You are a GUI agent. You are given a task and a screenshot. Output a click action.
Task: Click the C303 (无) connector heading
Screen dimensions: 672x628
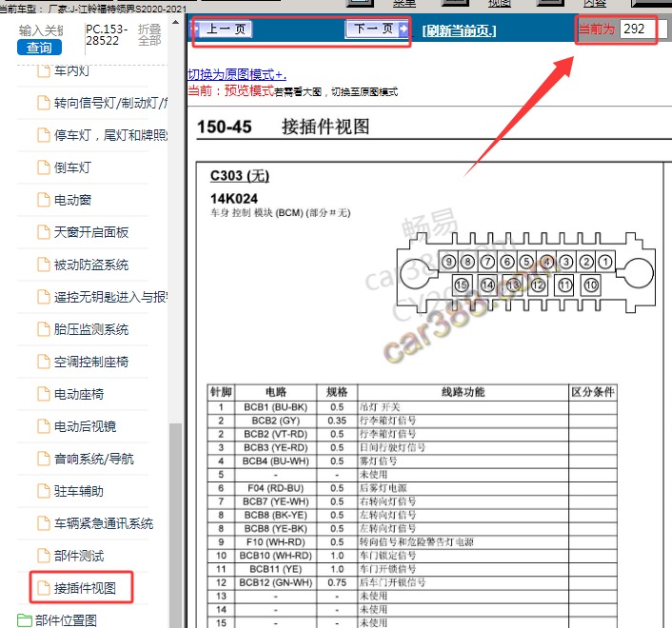coord(240,176)
